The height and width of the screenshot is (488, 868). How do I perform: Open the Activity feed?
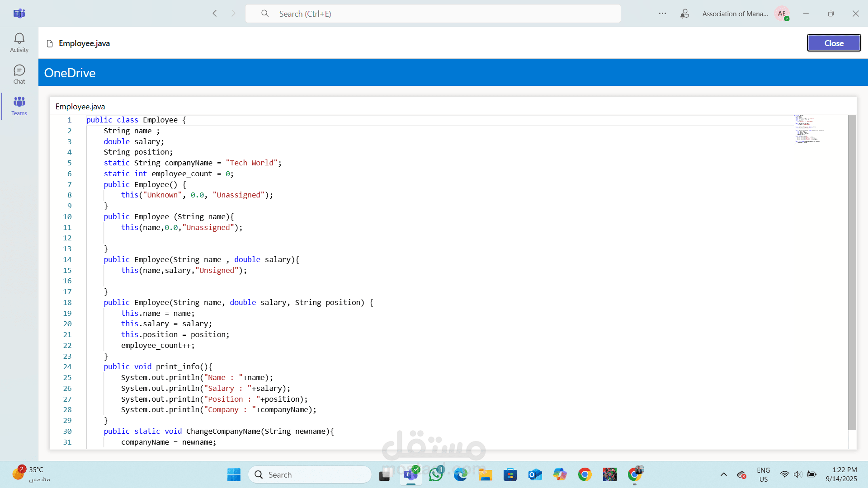(x=19, y=43)
